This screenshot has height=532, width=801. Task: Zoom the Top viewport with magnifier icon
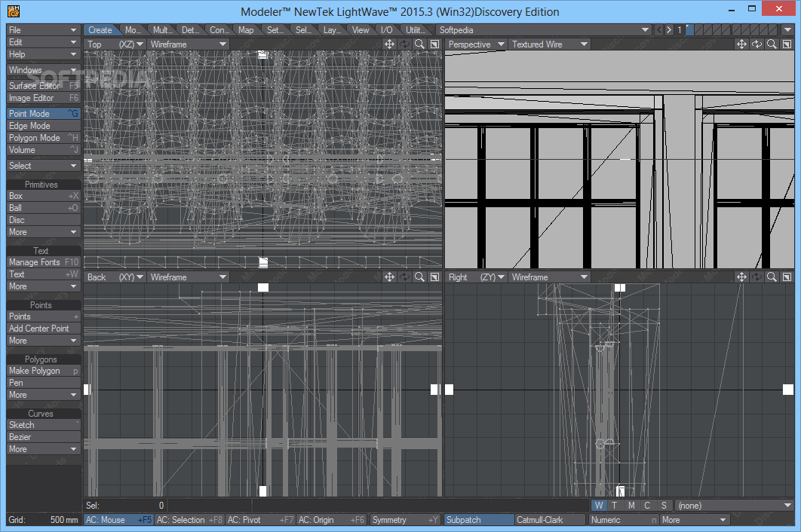419,44
